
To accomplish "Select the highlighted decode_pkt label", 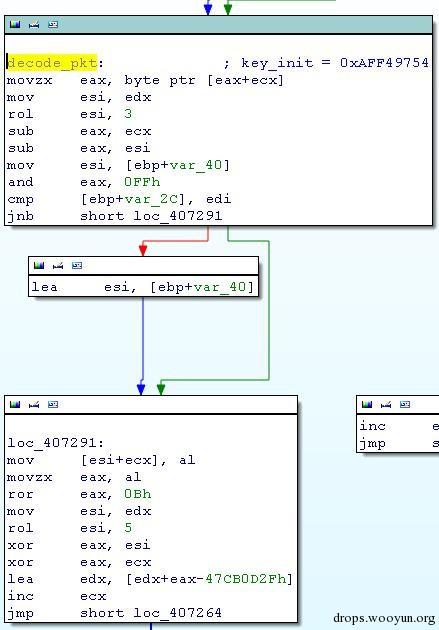I will (x=52, y=63).
